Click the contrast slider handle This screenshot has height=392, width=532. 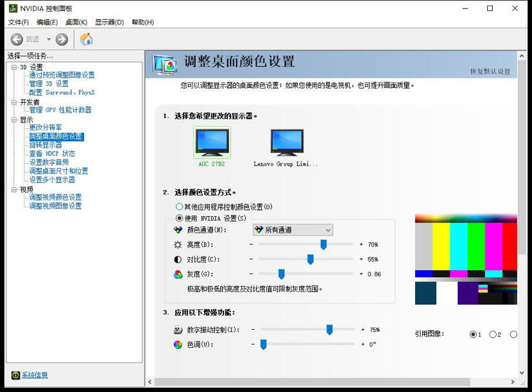(310, 259)
